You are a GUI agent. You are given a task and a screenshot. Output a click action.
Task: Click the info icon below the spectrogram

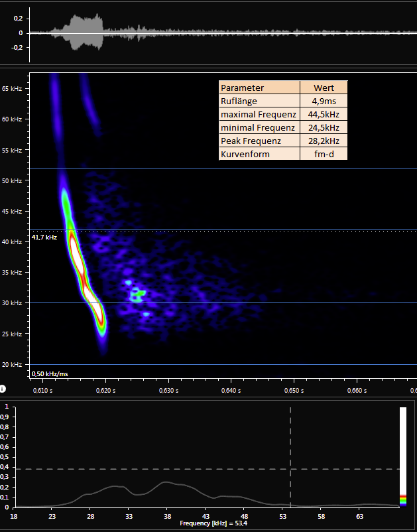[3, 389]
